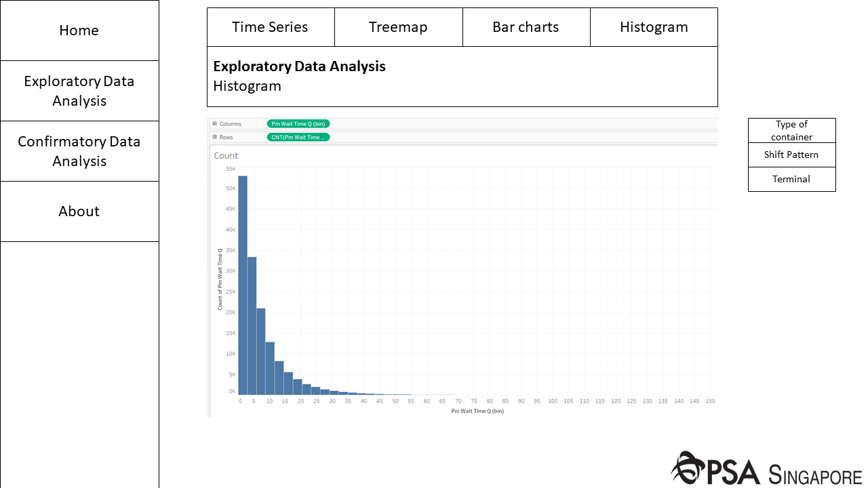Click the Rows shelf icon
Viewport: 868px width, 488px height.
coord(214,138)
